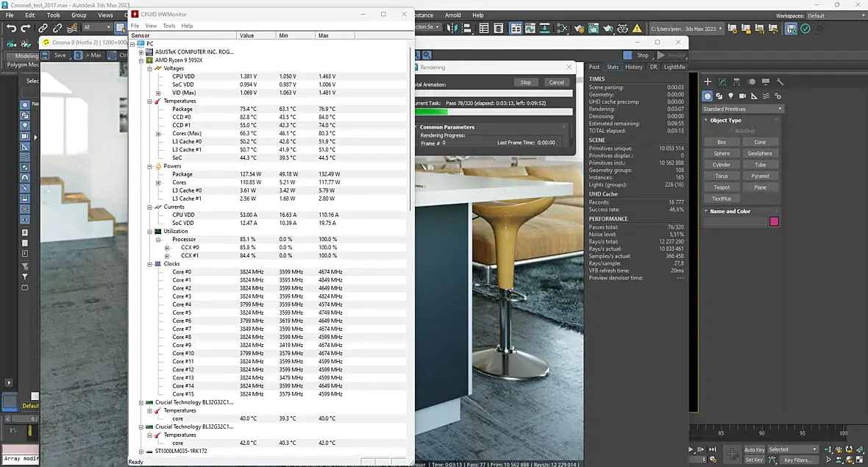Viewport: 868px width, 467px height.
Task: Open the Workspaces Default dropdown
Action: [x=836, y=15]
